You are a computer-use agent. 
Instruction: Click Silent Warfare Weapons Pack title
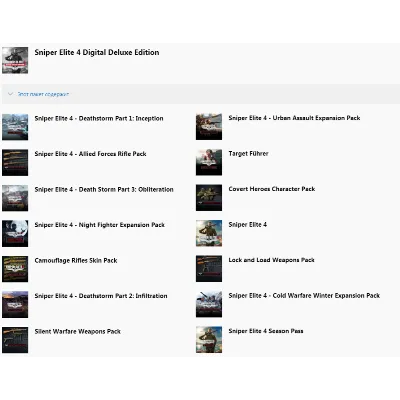78,331
